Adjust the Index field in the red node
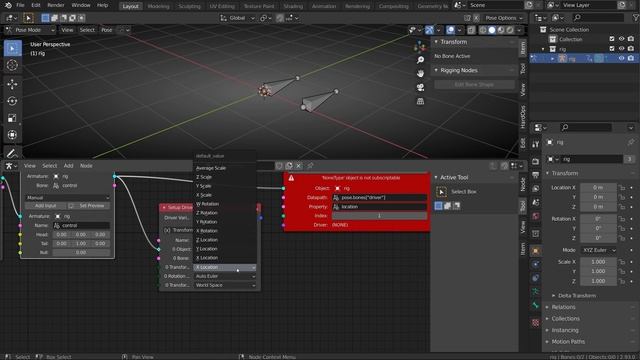Screen dimensions: 640x360 pyautogui.click(x=379, y=216)
